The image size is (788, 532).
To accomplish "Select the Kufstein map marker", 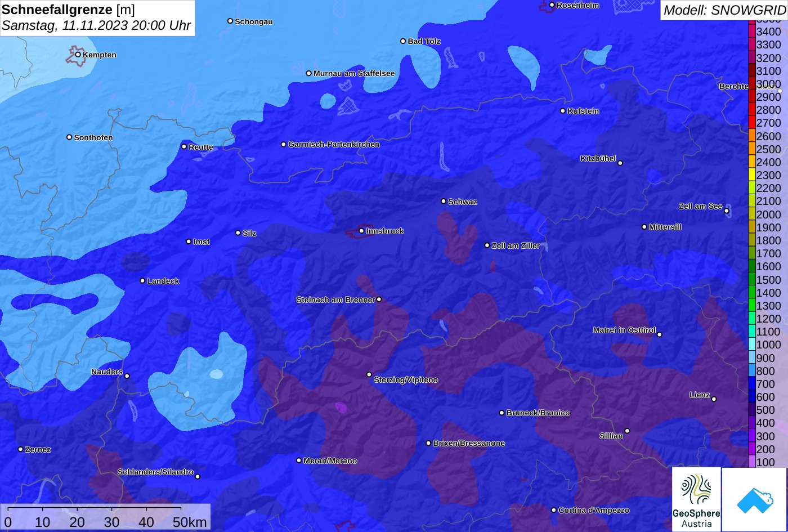I will (562, 111).
